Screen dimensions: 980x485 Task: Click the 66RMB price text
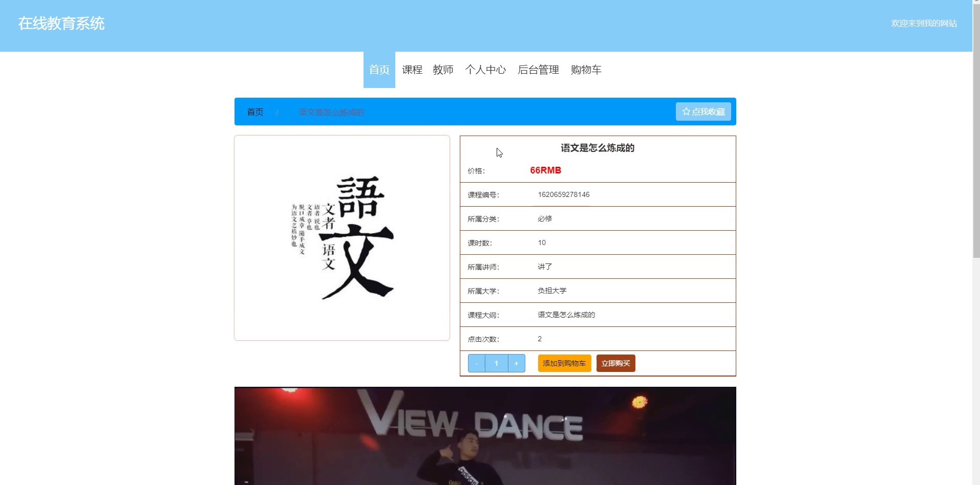coord(545,170)
